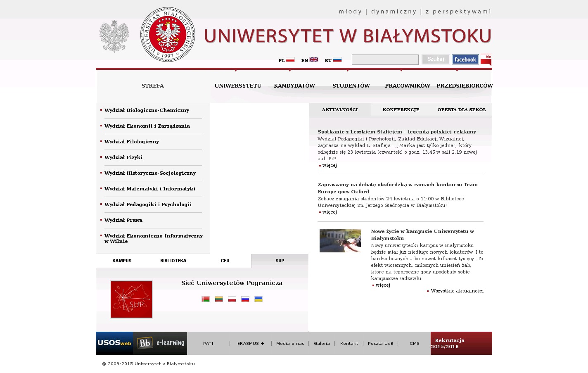Expand the Kandydatów zone menu

tap(294, 86)
